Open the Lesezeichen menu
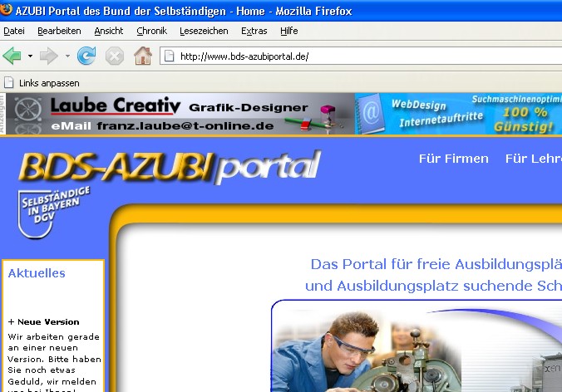This screenshot has height=392, width=562. click(204, 32)
